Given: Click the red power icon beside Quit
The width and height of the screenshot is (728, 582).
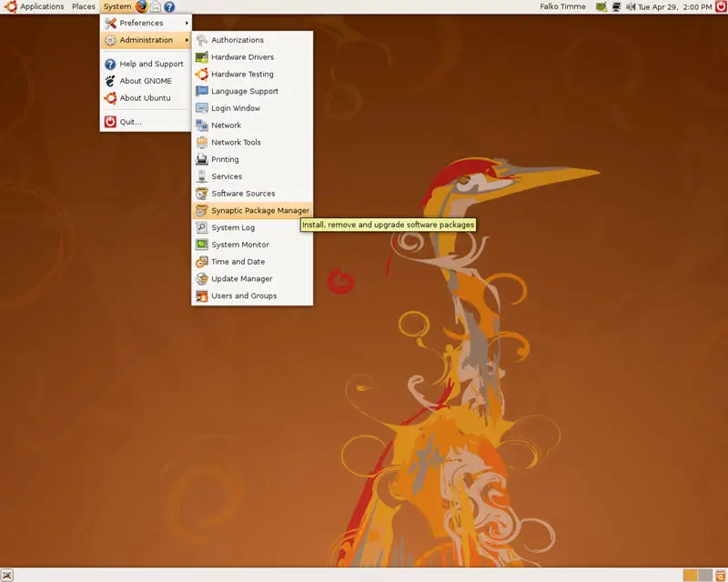Looking at the screenshot, I should (x=110, y=122).
